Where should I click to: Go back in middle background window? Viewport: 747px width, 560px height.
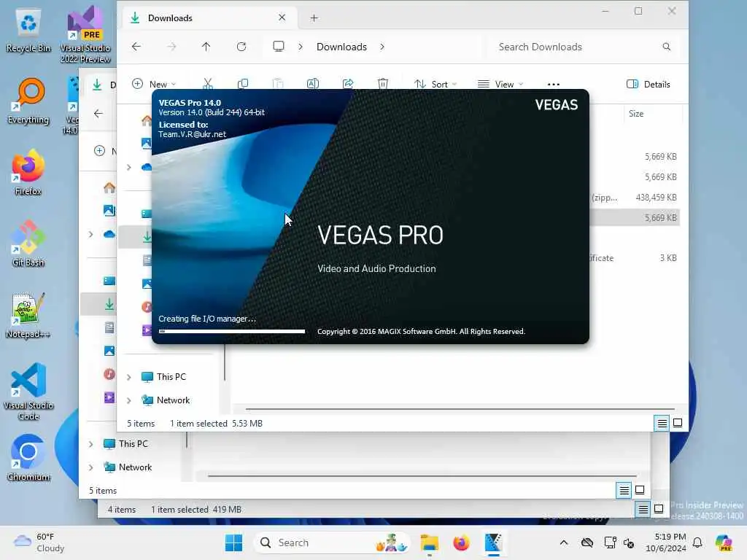[x=98, y=113]
